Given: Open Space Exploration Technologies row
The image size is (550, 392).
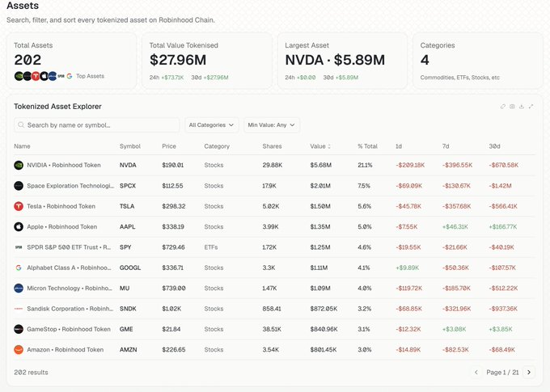Looking at the screenshot, I should coord(275,186).
